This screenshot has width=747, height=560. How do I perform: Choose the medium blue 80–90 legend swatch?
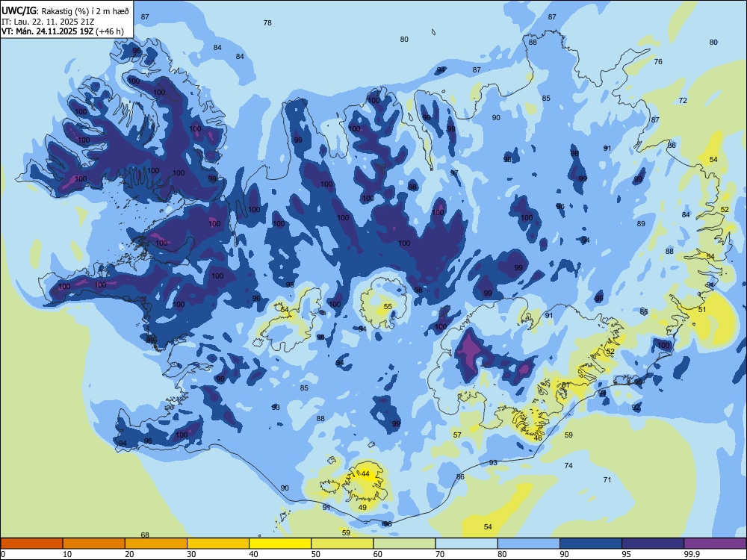coord(529,544)
